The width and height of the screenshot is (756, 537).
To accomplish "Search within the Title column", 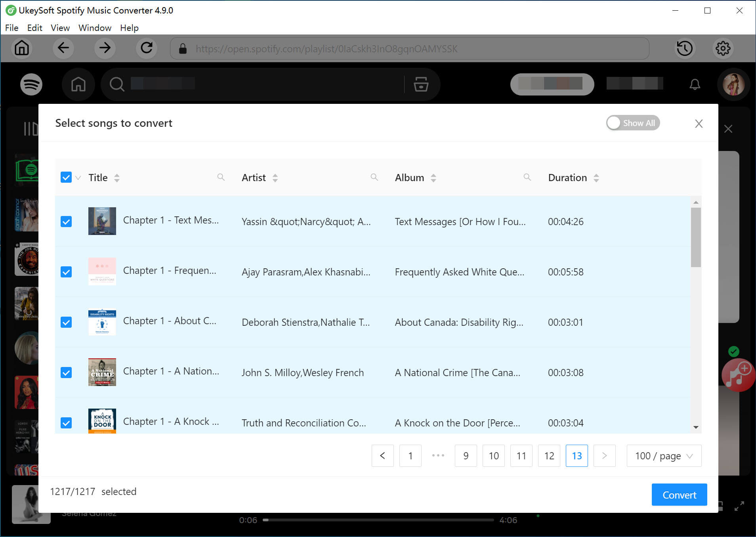I will pos(221,177).
